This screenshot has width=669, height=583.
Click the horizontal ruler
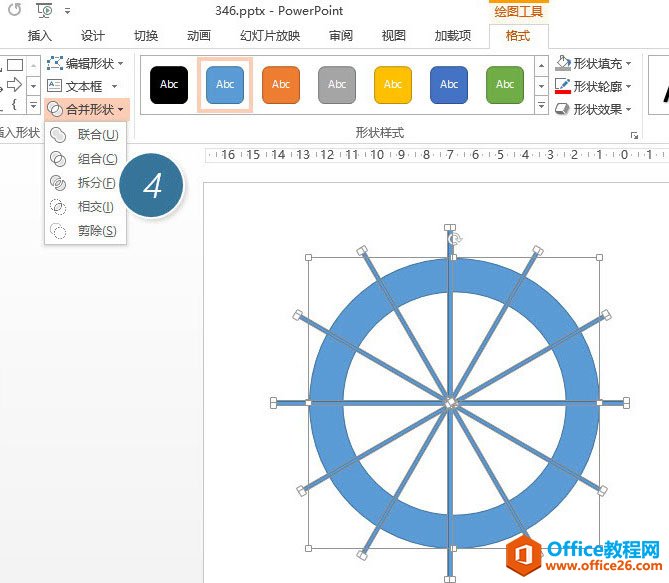coord(437,154)
